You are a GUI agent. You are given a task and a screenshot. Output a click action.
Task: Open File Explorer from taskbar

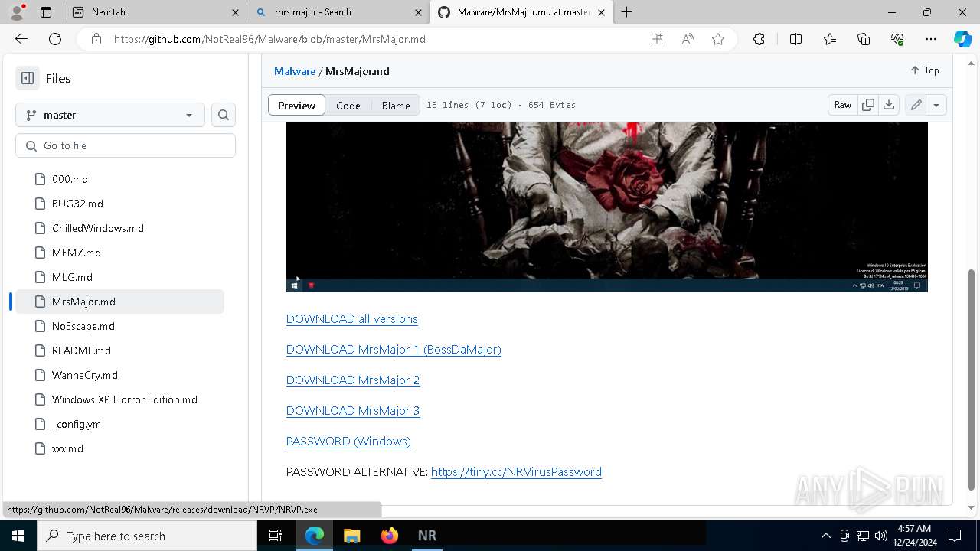tap(351, 536)
